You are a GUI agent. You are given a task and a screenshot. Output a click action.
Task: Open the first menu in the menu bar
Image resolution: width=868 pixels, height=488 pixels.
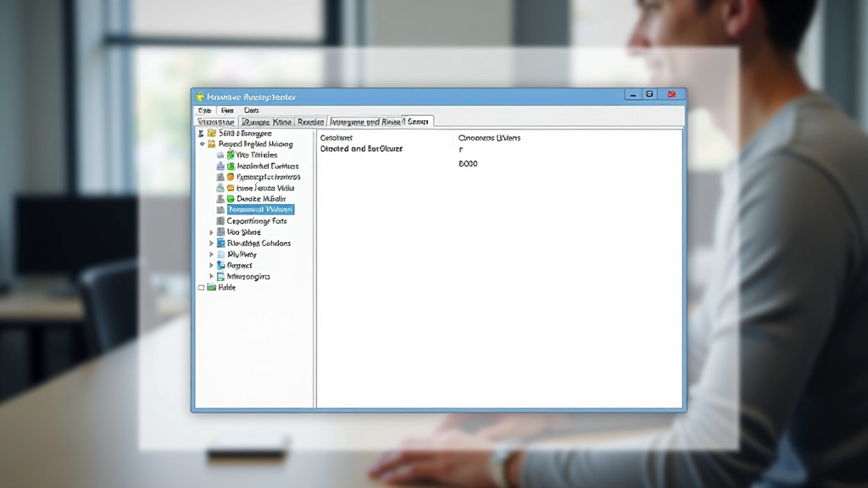coord(205,111)
